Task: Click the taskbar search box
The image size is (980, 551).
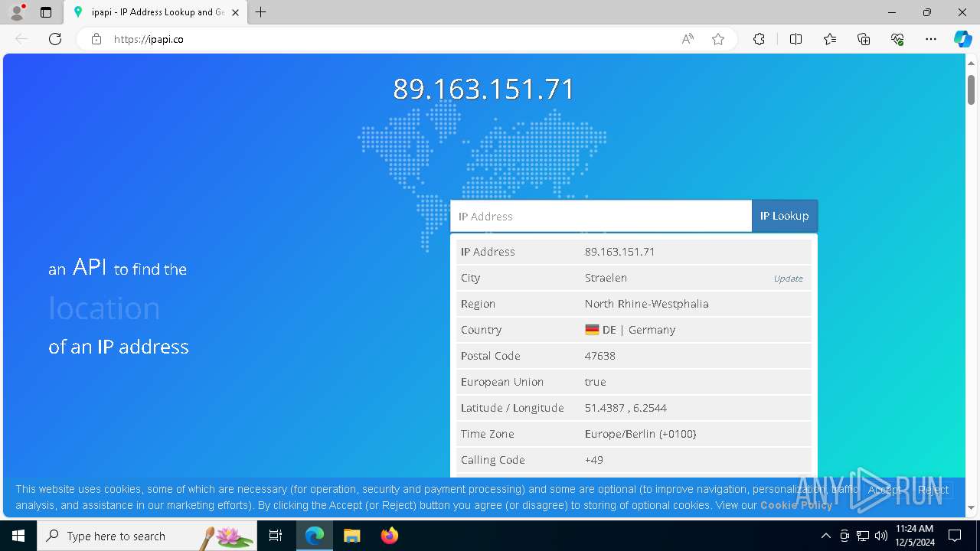Action: (x=147, y=536)
